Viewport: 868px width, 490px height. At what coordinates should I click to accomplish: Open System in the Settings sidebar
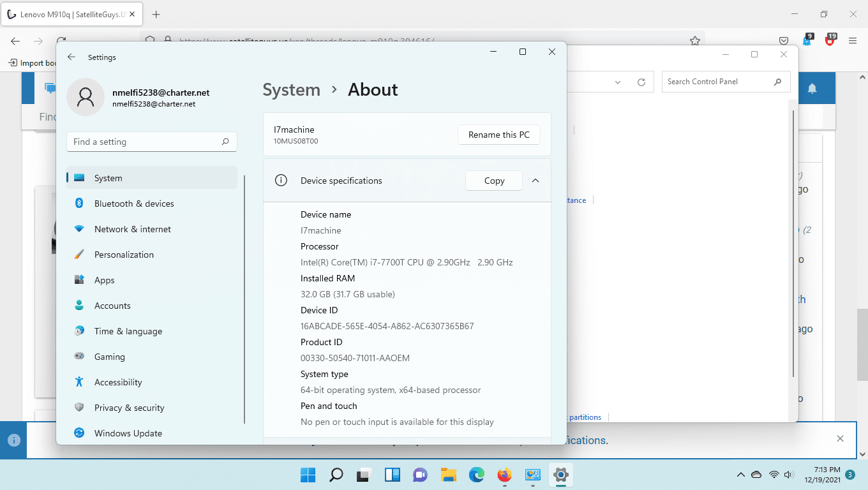152,178
